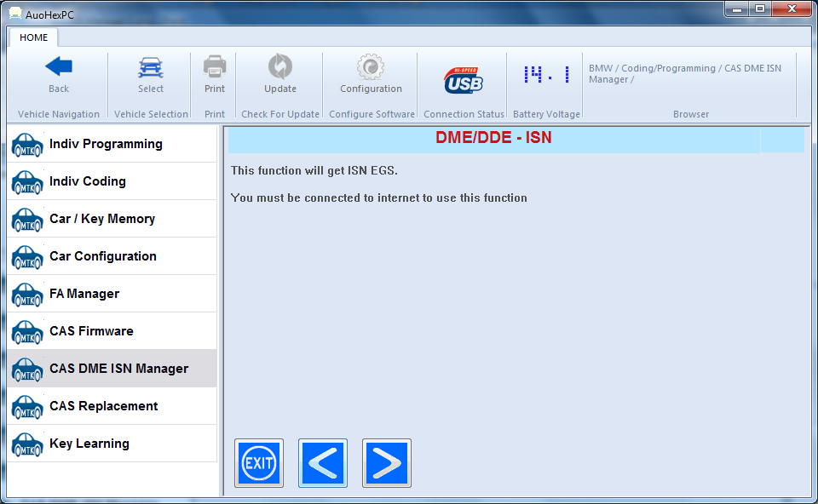Click car icon beside Indiv Coding
Image resolution: width=818 pixels, height=504 pixels.
coord(27,182)
